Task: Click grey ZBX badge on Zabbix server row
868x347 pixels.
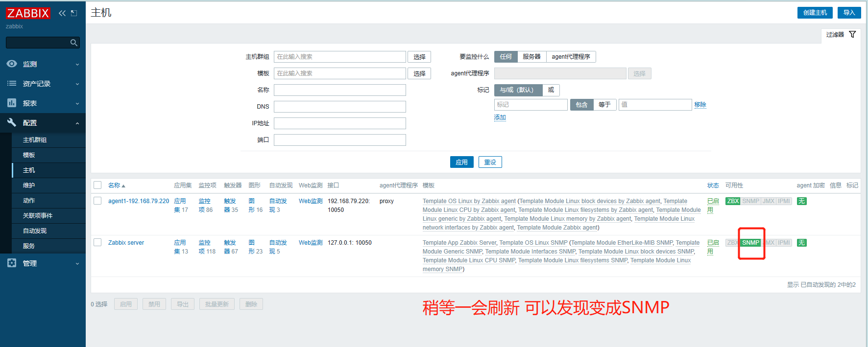Action: coord(733,243)
